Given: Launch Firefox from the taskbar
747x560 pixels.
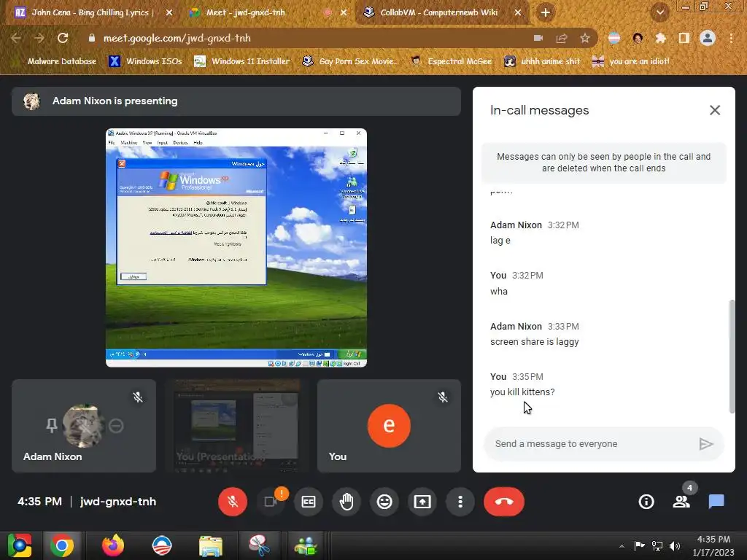Looking at the screenshot, I should tap(113, 545).
